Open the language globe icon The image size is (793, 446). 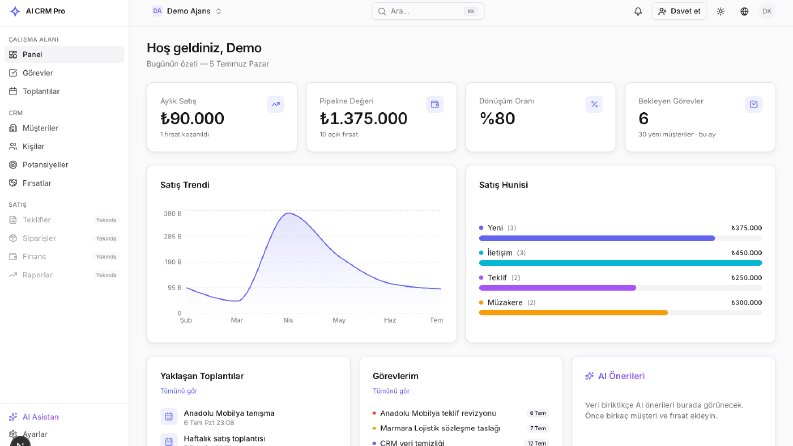[744, 11]
